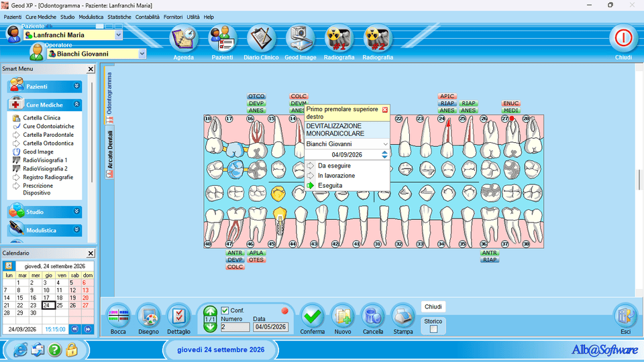This screenshot has width=644, height=362.
Task: Switch to the Arcate Dentali vertical tab
Action: click(109, 152)
